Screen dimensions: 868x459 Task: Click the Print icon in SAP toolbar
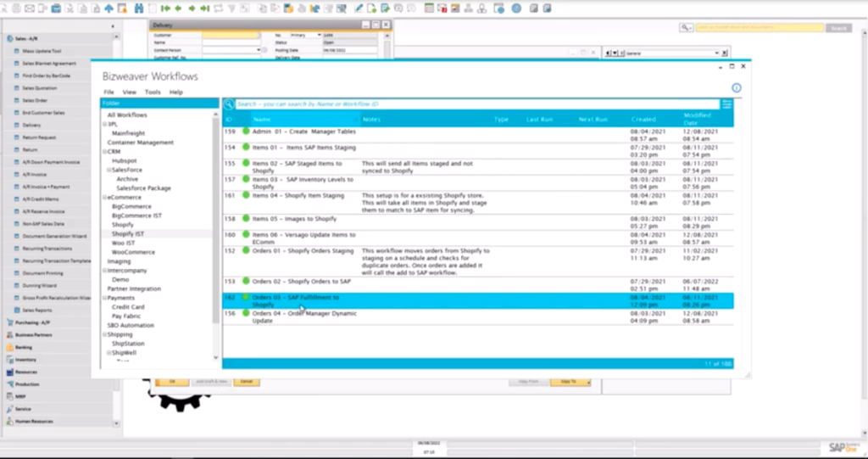(x=16, y=8)
